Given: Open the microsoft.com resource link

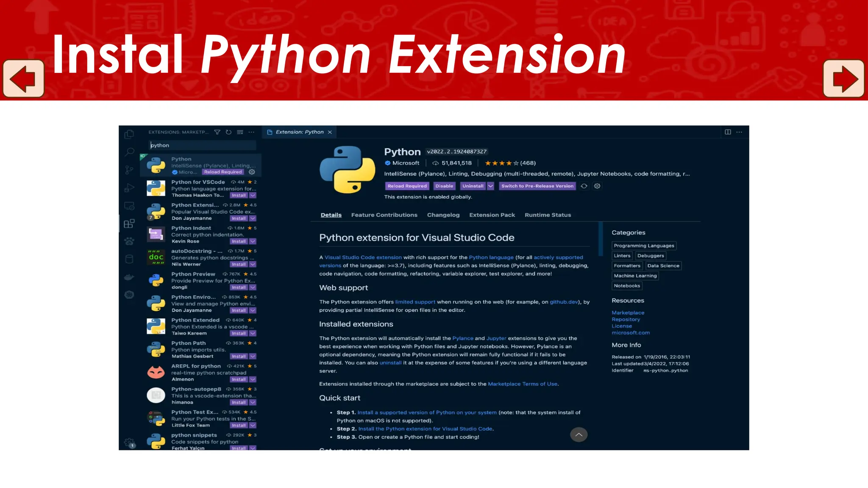Looking at the screenshot, I should click(x=631, y=333).
